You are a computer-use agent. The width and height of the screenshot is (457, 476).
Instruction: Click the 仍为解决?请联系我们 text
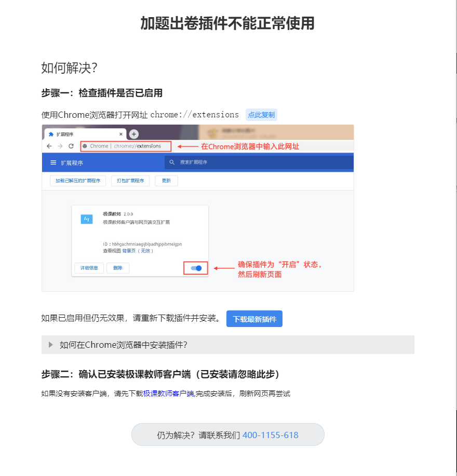(x=198, y=435)
